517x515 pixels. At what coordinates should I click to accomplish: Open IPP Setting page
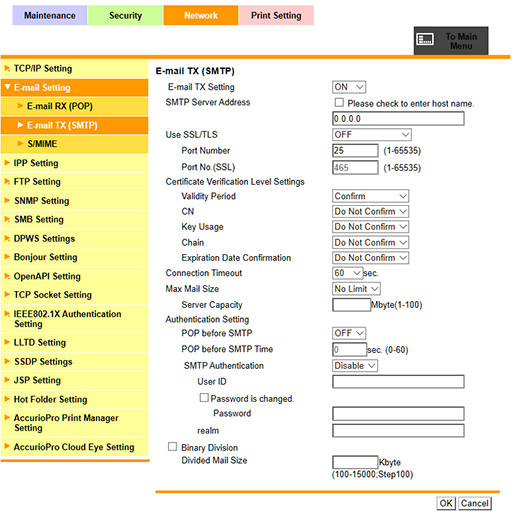(74, 163)
